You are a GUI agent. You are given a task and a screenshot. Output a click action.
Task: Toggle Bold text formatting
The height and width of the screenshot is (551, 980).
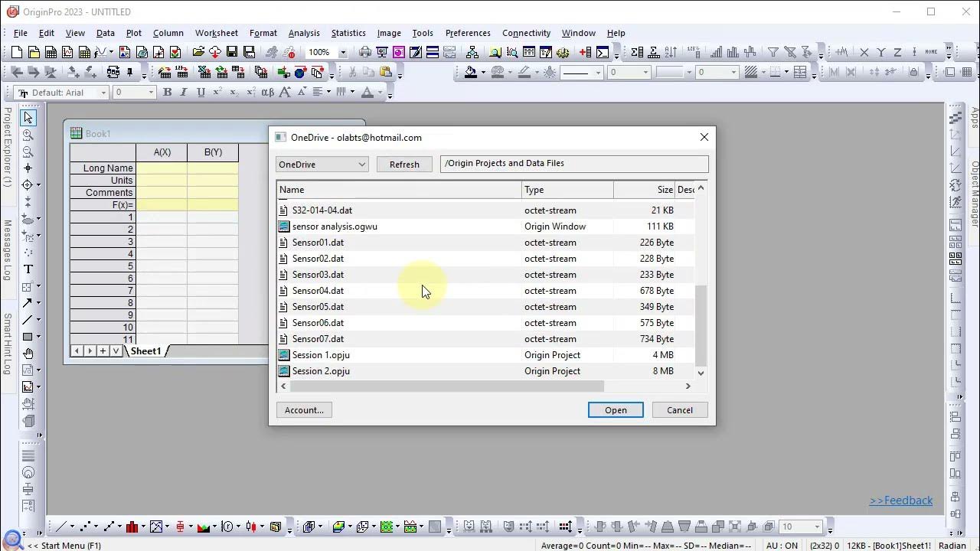point(167,93)
